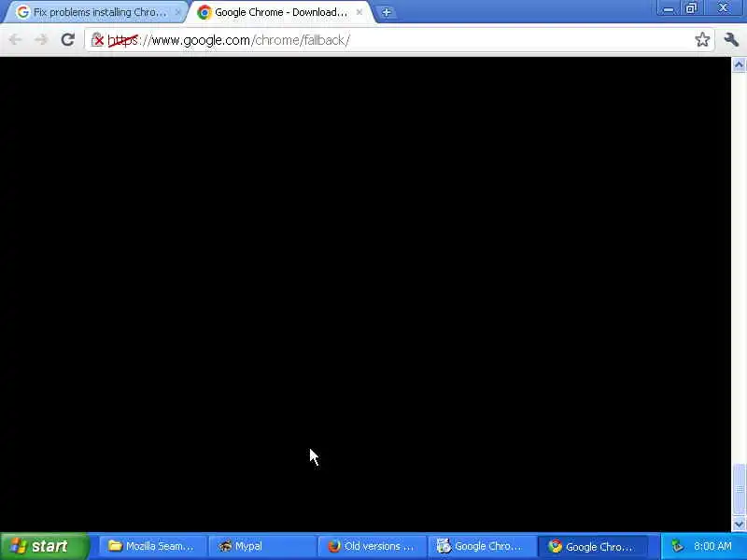
Task: Close the Chrome browser window
Action: (723, 8)
